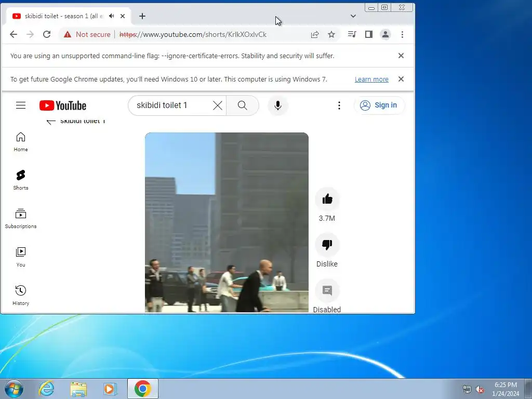Open YouTube settings three-dot menu
Screen dimensions: 532x399
point(339,105)
